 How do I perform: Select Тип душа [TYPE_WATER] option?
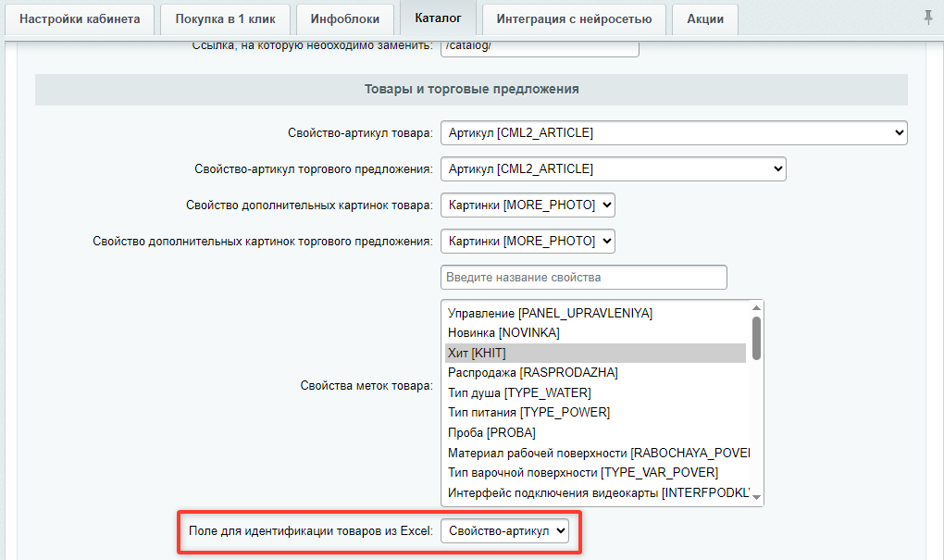tap(595, 392)
